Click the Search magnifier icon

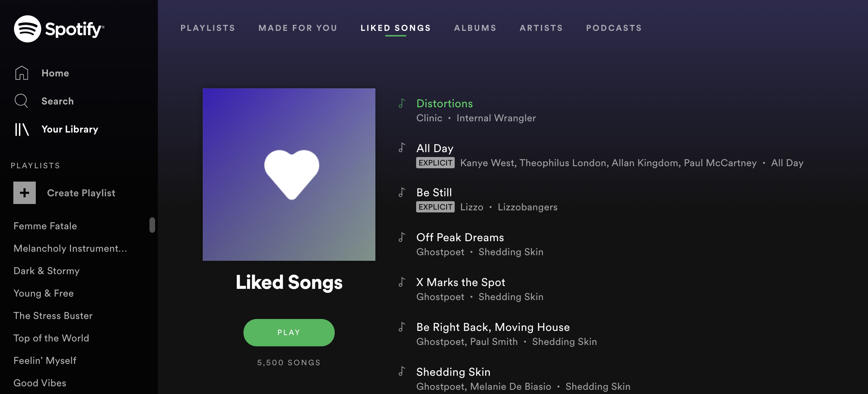point(20,101)
